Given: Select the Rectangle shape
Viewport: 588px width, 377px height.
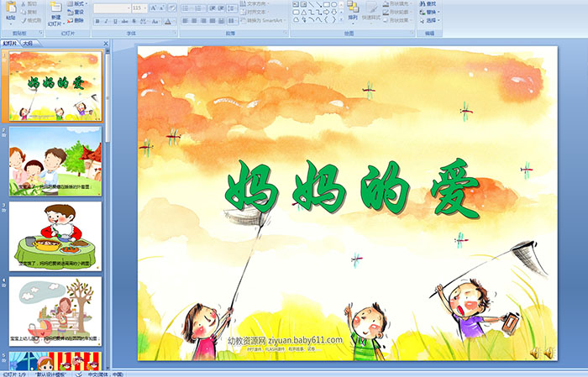Looking at the screenshot, I should (326, 4).
